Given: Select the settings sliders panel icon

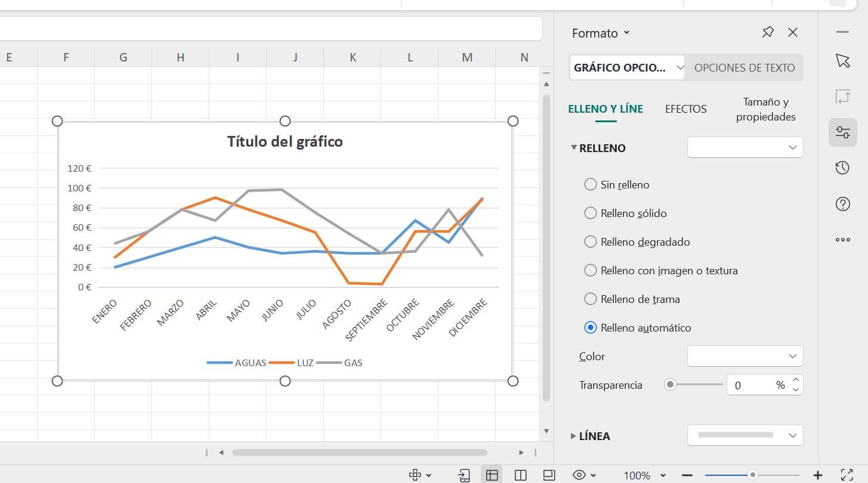Looking at the screenshot, I should [x=842, y=132].
